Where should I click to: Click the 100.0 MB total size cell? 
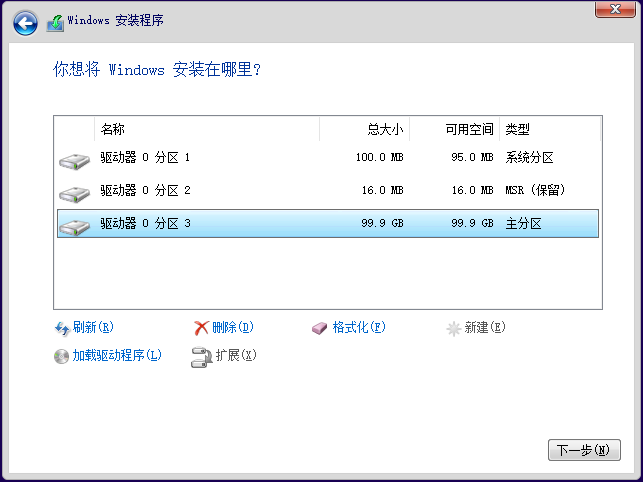coord(379,158)
